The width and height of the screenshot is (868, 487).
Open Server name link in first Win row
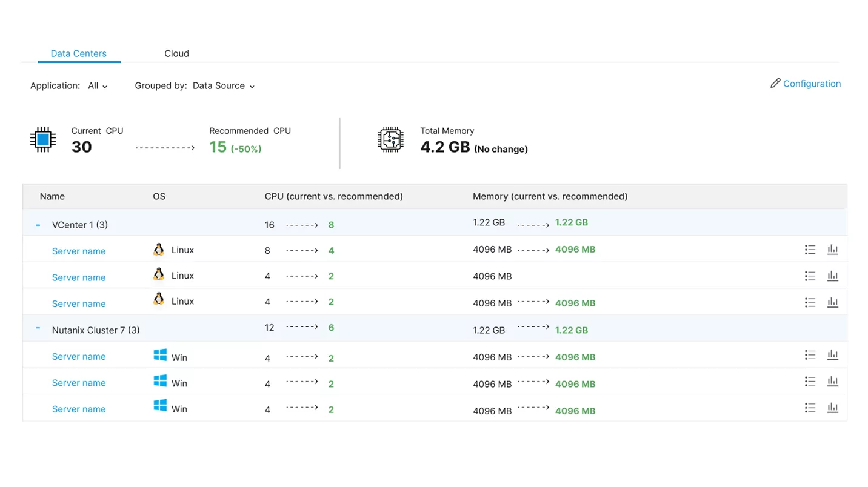pyautogui.click(x=79, y=357)
